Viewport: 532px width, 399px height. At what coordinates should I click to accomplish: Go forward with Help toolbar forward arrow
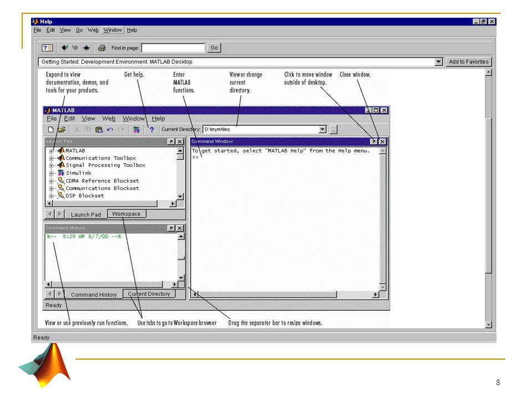[x=75, y=48]
